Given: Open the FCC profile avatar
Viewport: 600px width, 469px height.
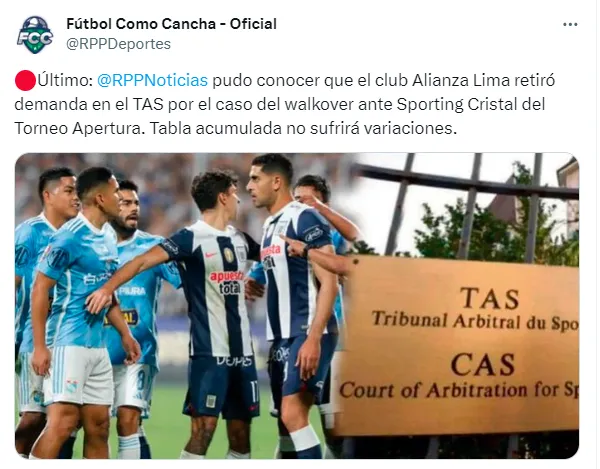Looking at the screenshot, I should (x=35, y=34).
